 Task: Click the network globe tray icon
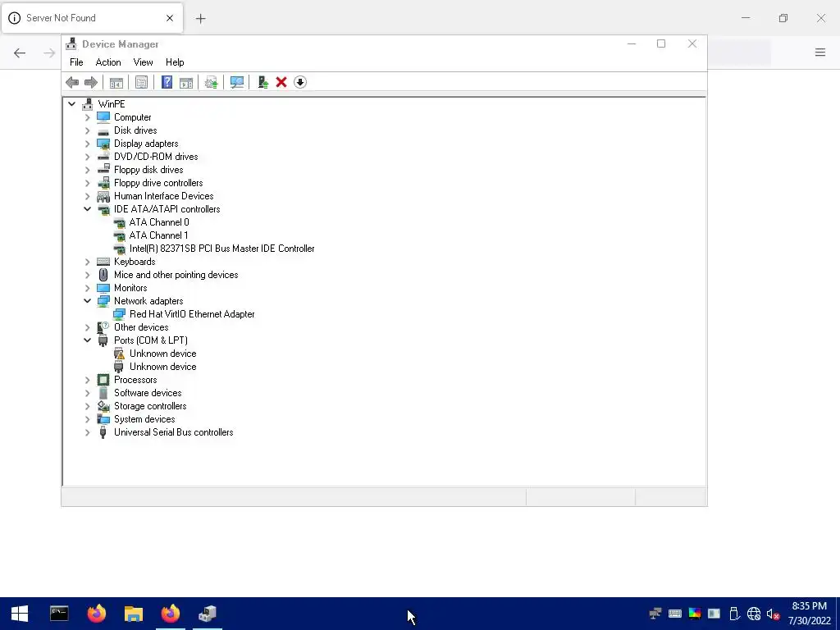(753, 614)
